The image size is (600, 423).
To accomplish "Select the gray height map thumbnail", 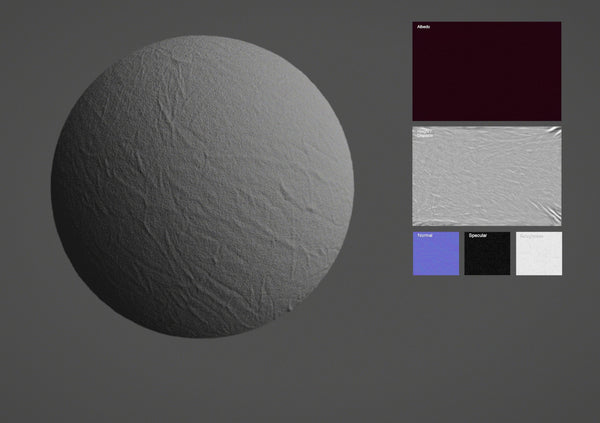I will tap(487, 176).
